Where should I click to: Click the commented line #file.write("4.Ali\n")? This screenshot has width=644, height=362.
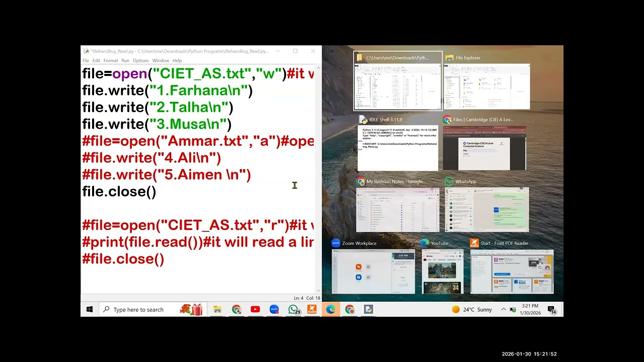[151, 158]
